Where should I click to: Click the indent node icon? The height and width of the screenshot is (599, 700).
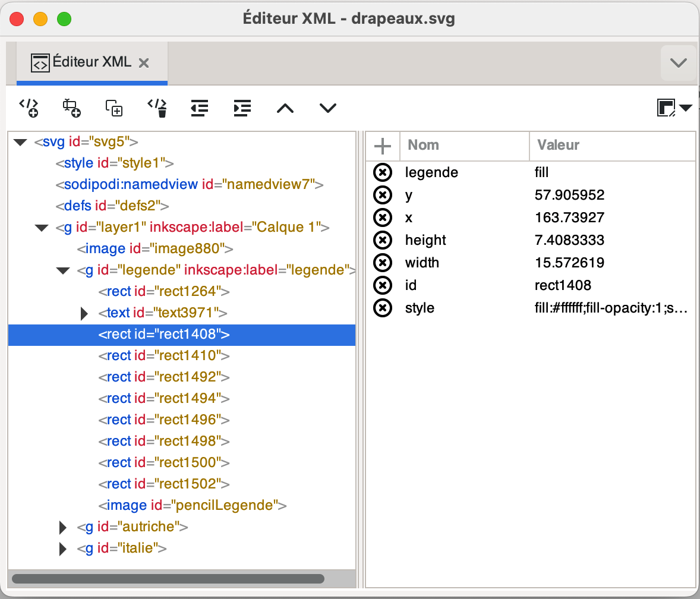[242, 108]
